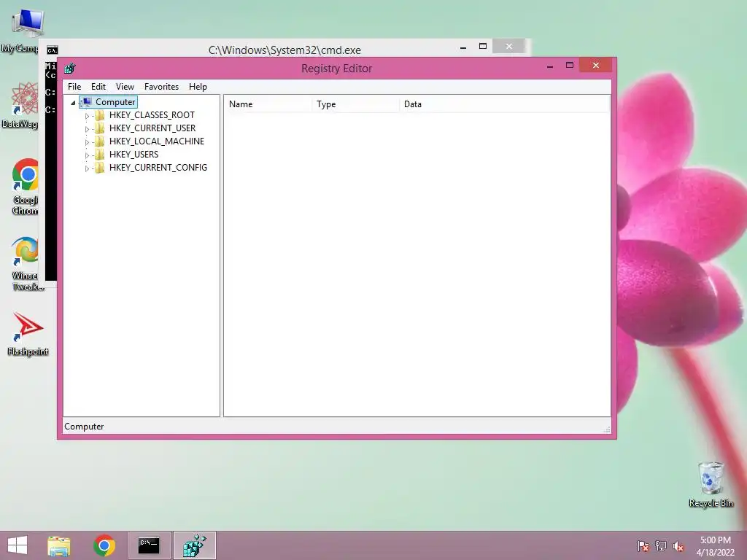Image resolution: width=747 pixels, height=560 pixels.
Task: Expand HKEY_CURRENT_CONFIG key
Action: (87, 168)
